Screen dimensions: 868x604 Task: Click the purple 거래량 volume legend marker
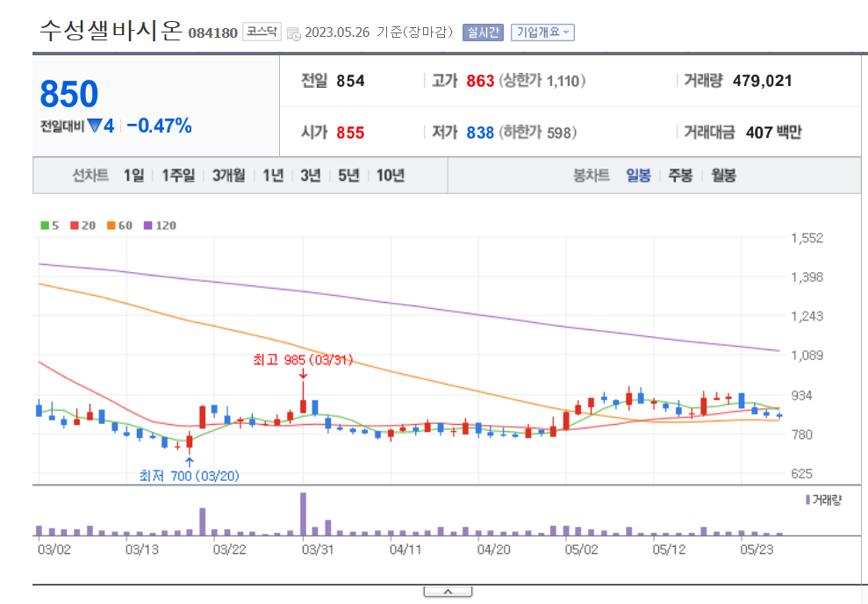[807, 500]
